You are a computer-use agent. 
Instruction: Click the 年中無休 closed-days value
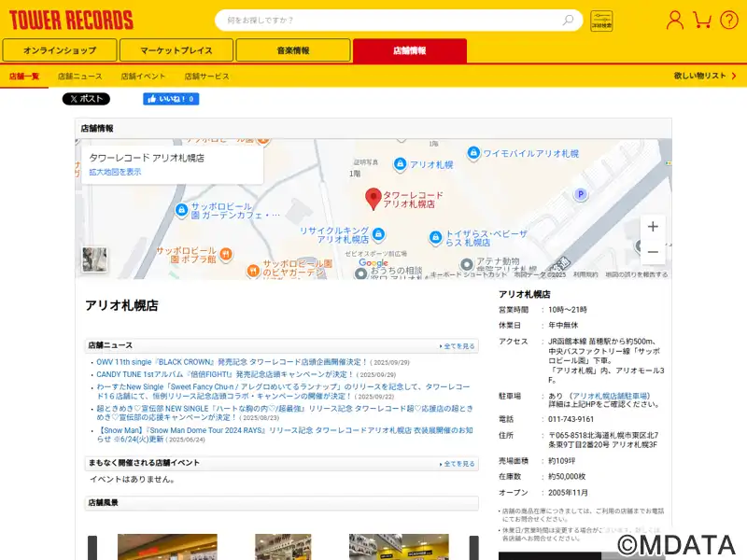pos(563,325)
